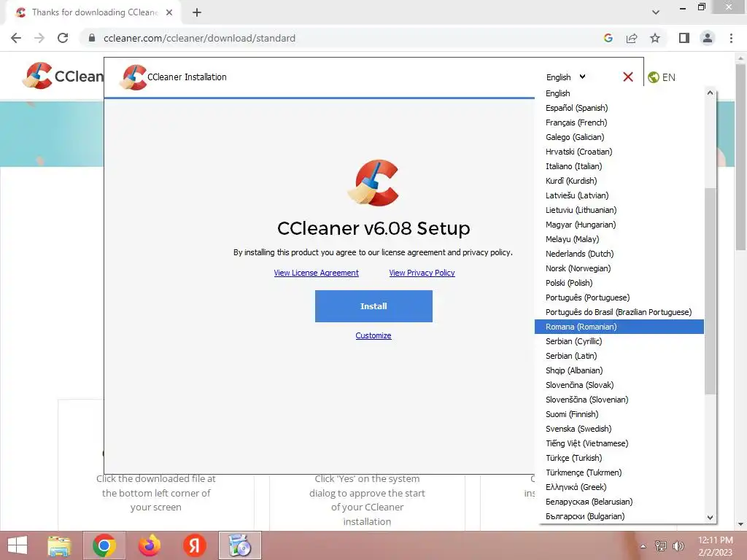The height and width of the screenshot is (560, 747).
Task: Reload the CCleaner download page
Action: tap(63, 38)
